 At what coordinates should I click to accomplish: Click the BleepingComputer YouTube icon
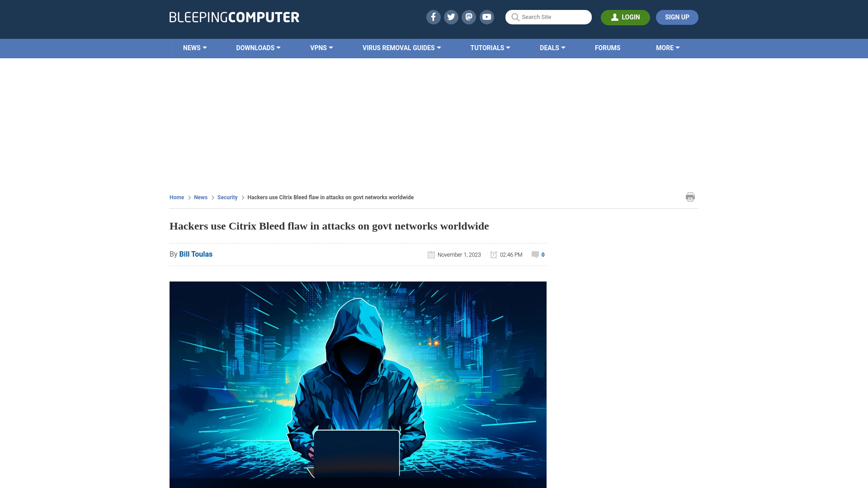486,17
